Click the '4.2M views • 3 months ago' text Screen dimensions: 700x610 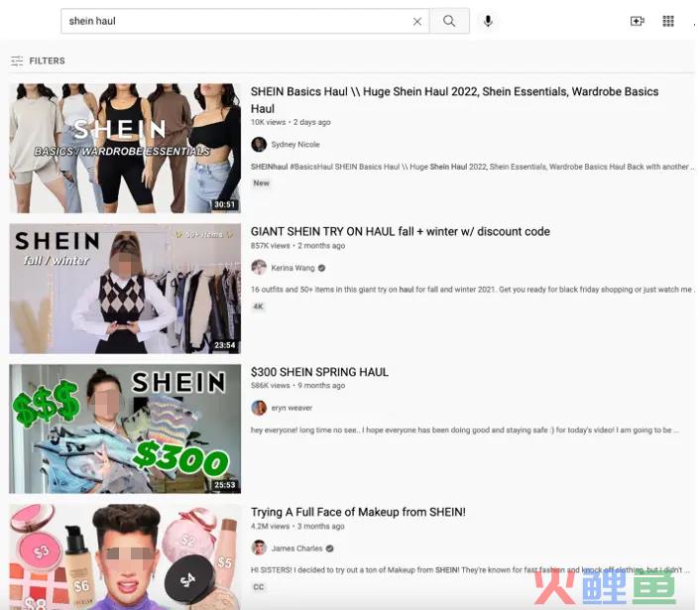297,526
